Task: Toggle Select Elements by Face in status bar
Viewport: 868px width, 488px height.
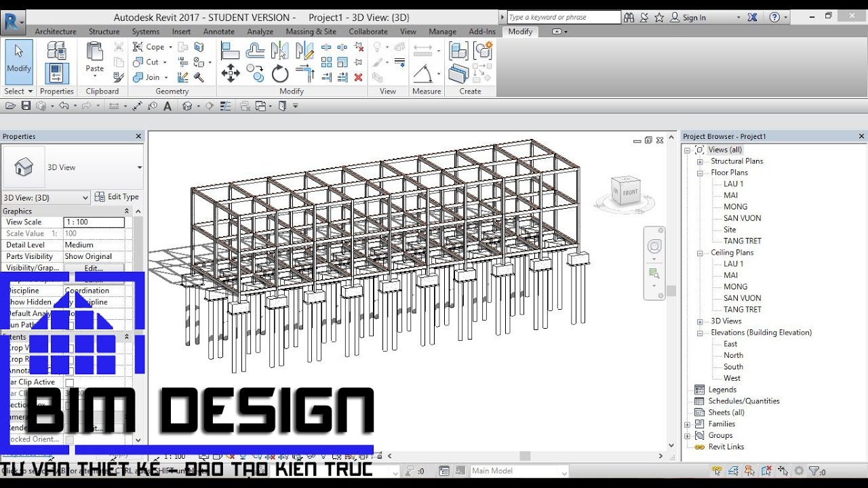Action: point(766,471)
